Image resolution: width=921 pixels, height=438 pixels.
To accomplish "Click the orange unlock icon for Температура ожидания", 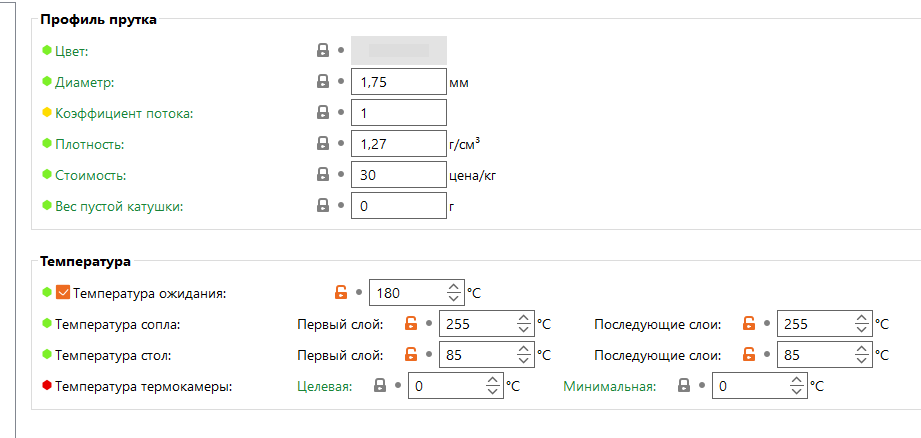I will 341,293.
